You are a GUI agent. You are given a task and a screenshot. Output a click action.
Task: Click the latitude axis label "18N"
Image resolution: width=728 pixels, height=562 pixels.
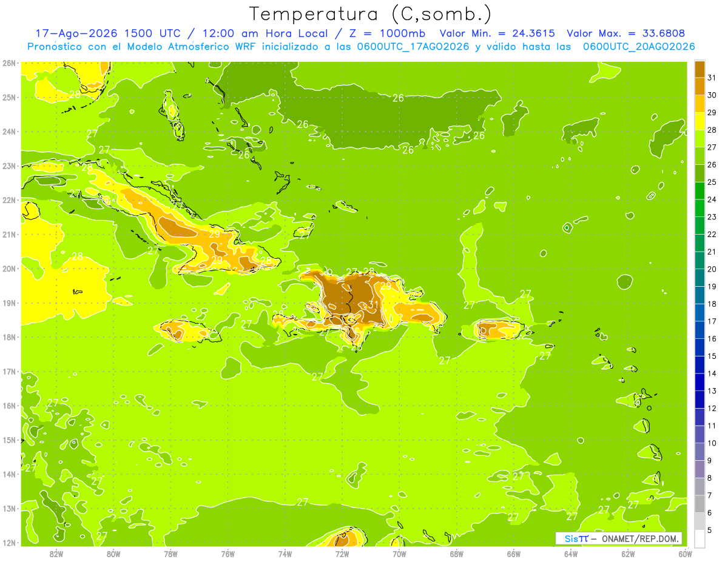9,337
